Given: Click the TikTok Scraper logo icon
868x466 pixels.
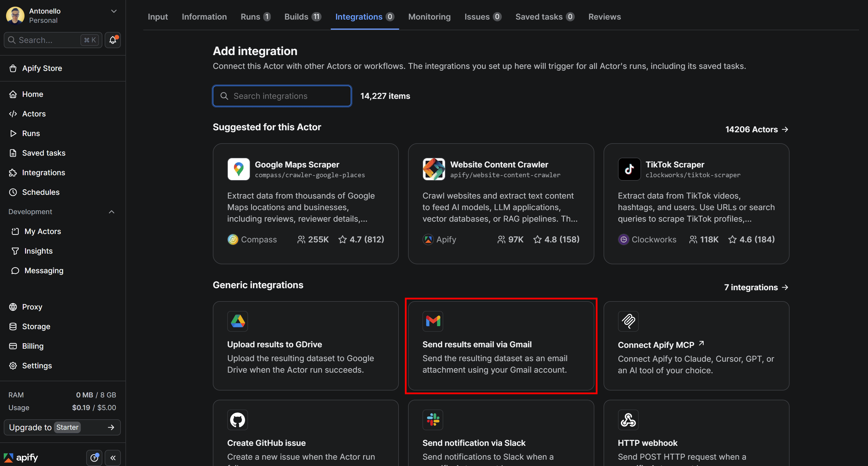Looking at the screenshot, I should [x=629, y=169].
